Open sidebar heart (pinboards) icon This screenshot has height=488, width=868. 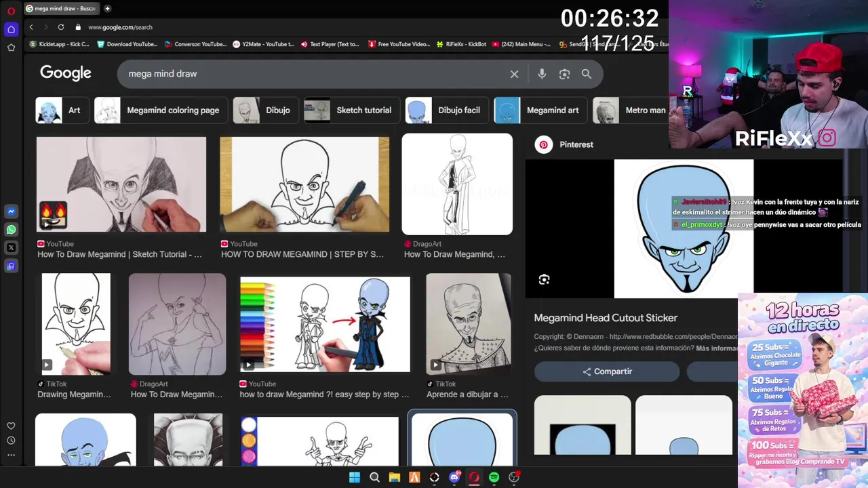(11, 426)
